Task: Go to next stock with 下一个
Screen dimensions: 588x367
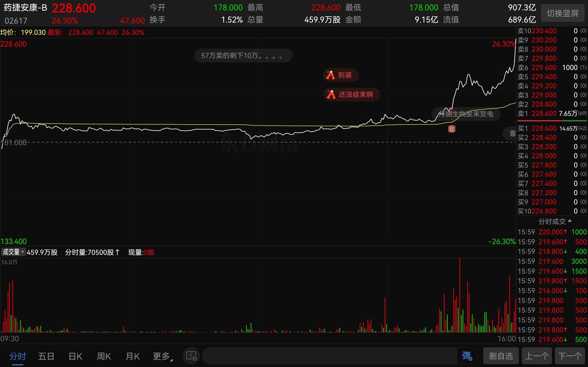Action: click(570, 356)
